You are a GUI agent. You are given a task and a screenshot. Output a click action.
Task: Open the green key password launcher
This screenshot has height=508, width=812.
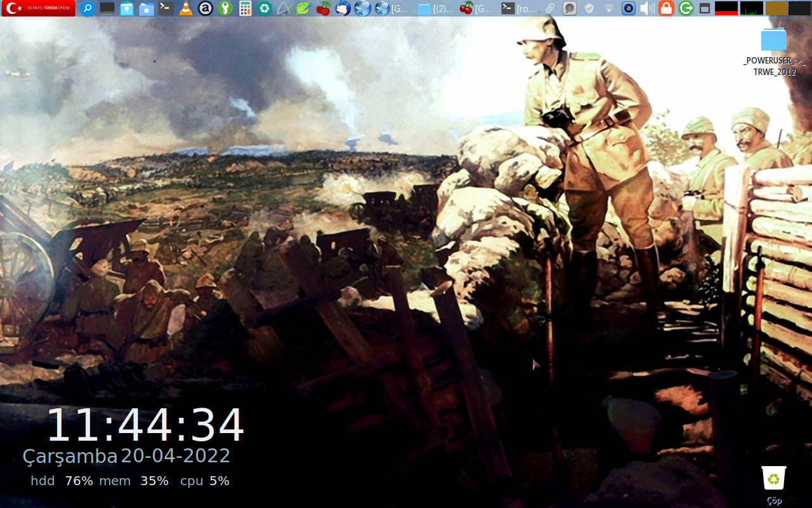pyautogui.click(x=225, y=8)
